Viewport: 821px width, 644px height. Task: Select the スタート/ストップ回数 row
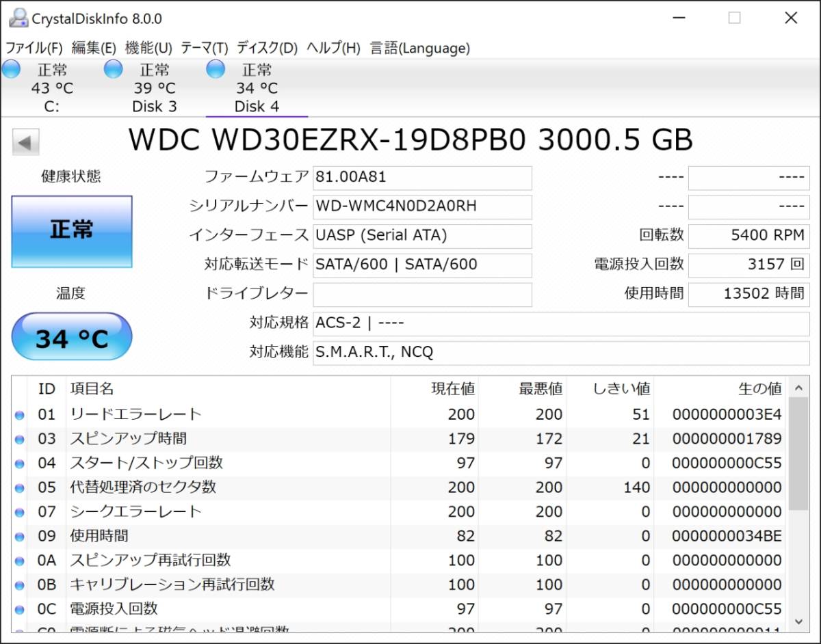pos(400,464)
